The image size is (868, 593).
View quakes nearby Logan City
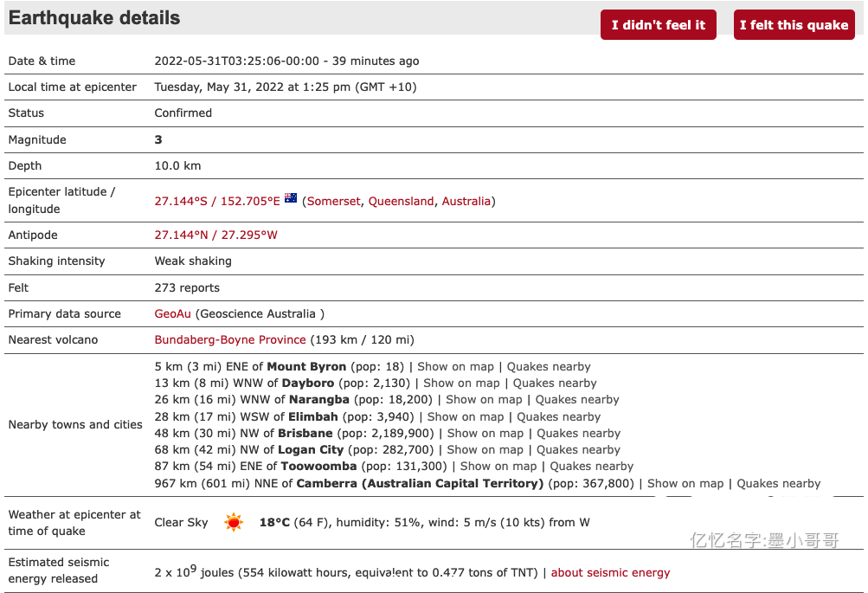578,449
